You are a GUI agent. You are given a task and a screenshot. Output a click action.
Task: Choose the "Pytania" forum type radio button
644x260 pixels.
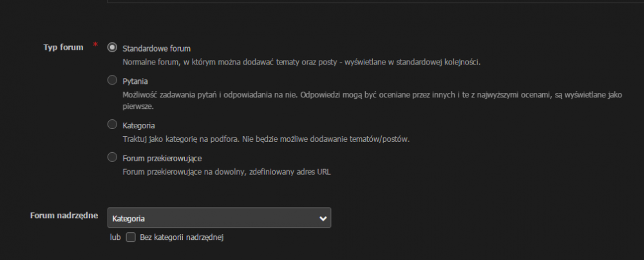(113, 81)
